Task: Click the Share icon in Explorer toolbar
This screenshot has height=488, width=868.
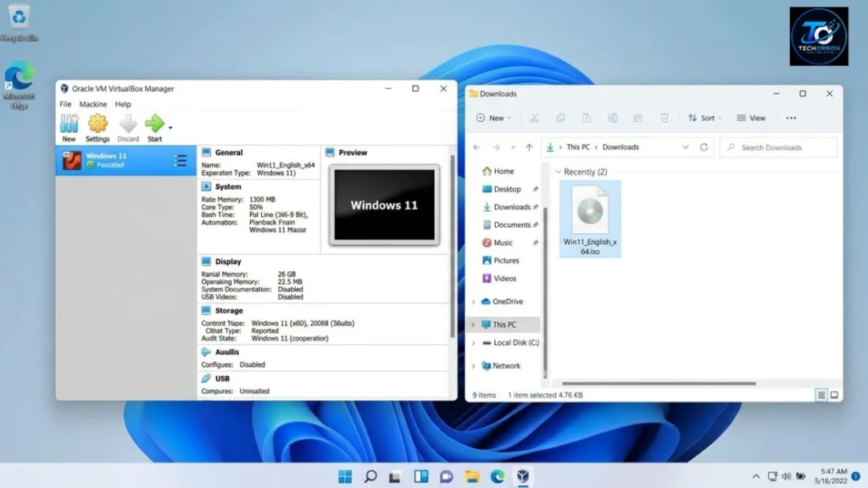Action: point(638,118)
